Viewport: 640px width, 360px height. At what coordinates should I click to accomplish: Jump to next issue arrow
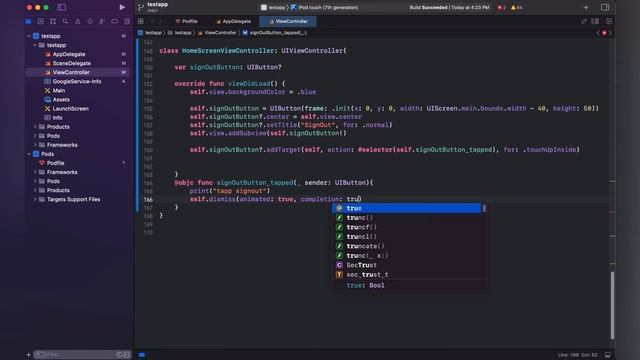tap(610, 33)
